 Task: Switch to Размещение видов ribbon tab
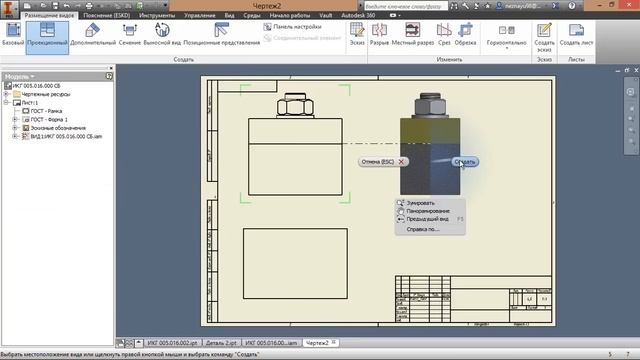49,16
